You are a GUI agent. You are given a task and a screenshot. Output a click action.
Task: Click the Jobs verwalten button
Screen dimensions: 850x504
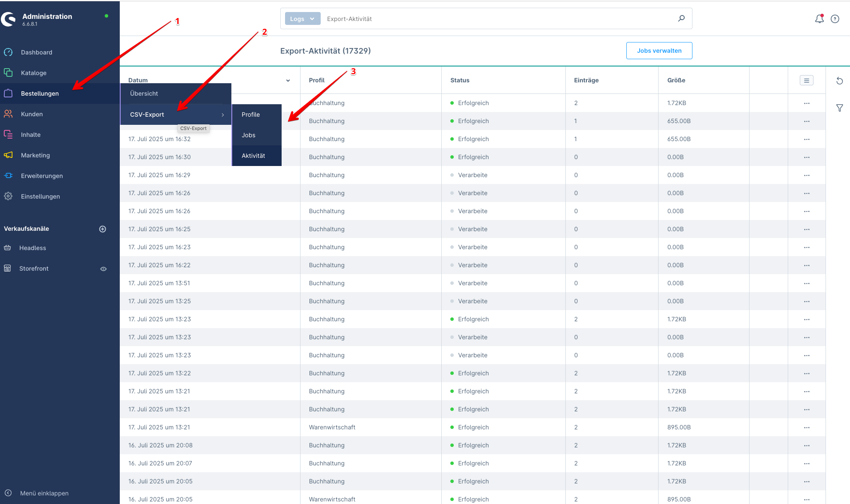click(659, 51)
